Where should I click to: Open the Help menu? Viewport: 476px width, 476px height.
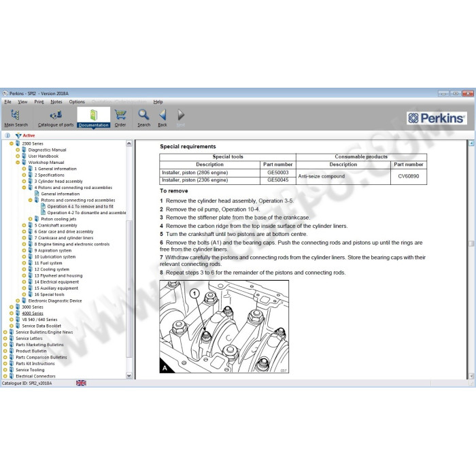pos(158,102)
